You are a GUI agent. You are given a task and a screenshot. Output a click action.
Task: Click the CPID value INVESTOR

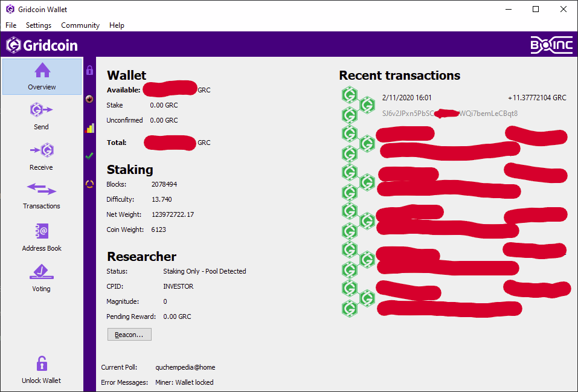pos(178,286)
